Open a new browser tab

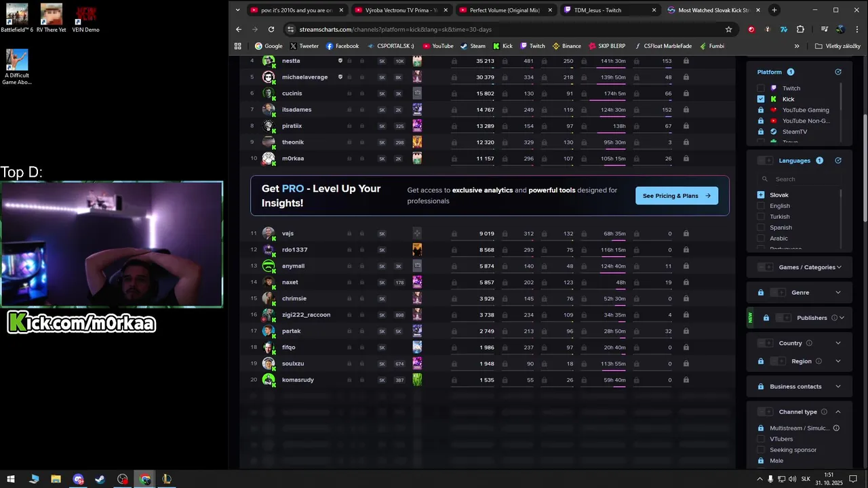click(x=774, y=10)
